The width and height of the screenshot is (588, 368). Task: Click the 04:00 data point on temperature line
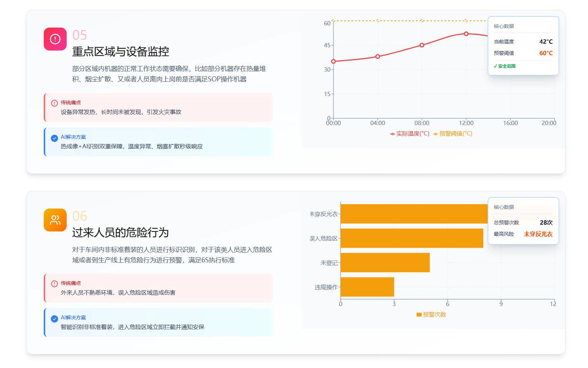click(378, 57)
